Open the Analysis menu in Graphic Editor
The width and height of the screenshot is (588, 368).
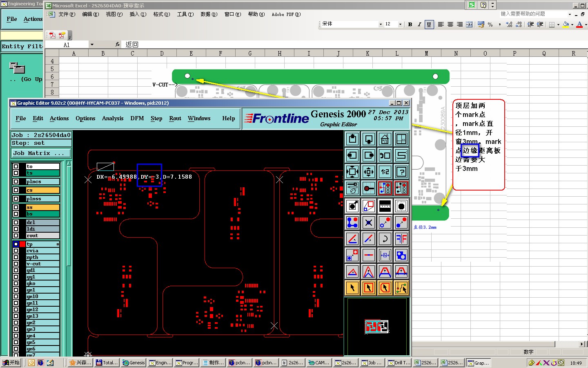coord(113,119)
